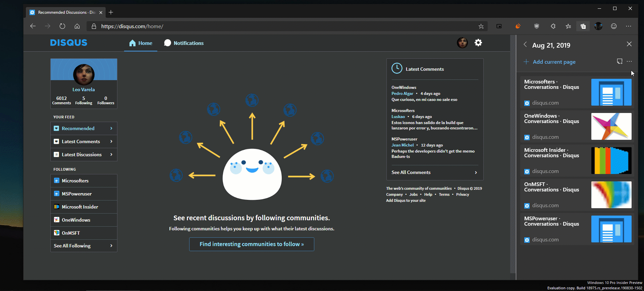644x291 pixels.
Task: Open OnMSFT in Following list
Action: pos(84,233)
